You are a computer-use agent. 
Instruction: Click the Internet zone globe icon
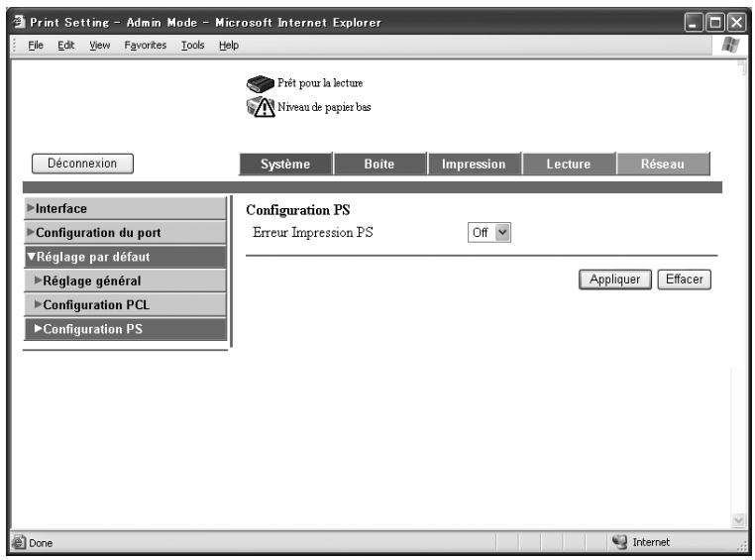[x=619, y=542]
